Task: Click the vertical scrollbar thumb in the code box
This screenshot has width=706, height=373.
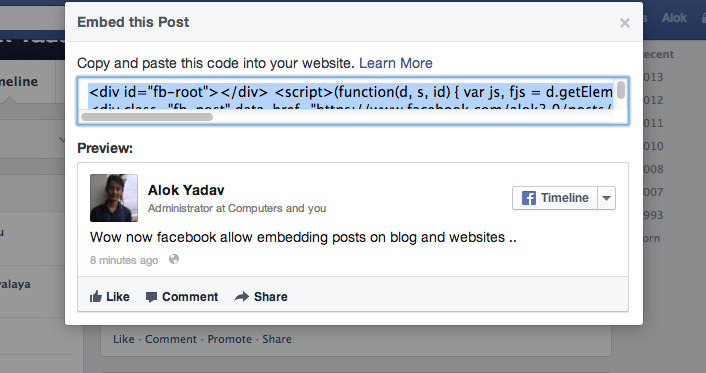Action: tap(621, 90)
